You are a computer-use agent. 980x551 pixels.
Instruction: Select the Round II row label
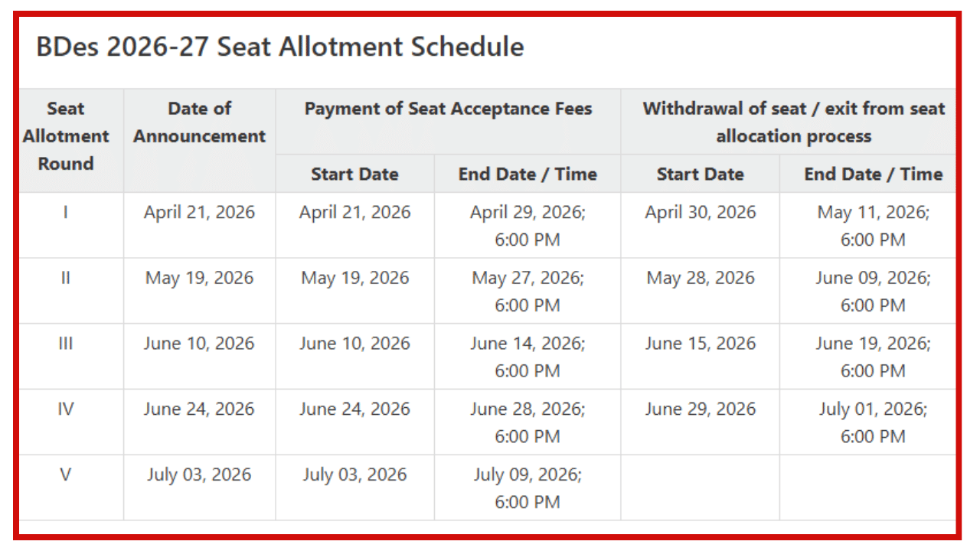pyautogui.click(x=66, y=278)
